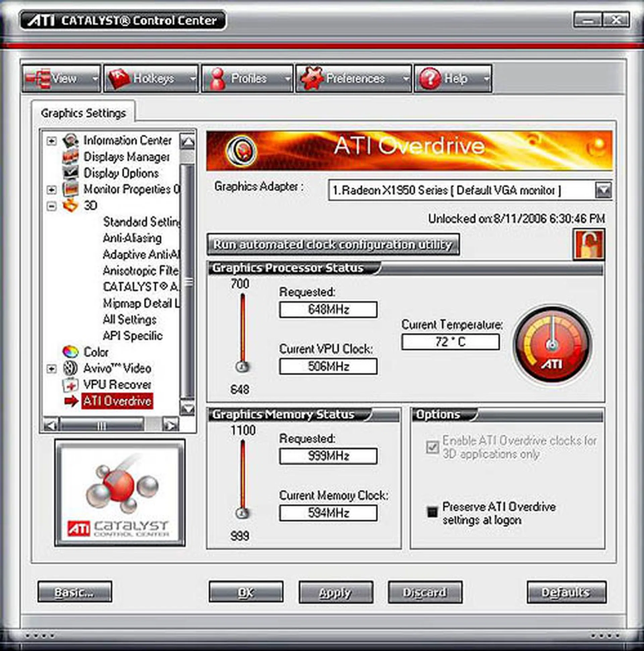Click the Apply button
This screenshot has height=651, width=644.
[335, 592]
